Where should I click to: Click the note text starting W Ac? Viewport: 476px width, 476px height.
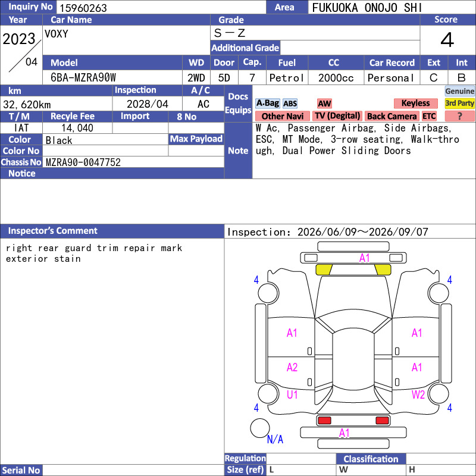tap(358, 139)
